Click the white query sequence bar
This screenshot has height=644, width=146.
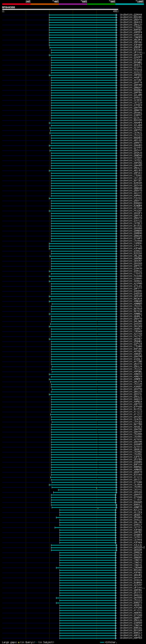point(60,9)
